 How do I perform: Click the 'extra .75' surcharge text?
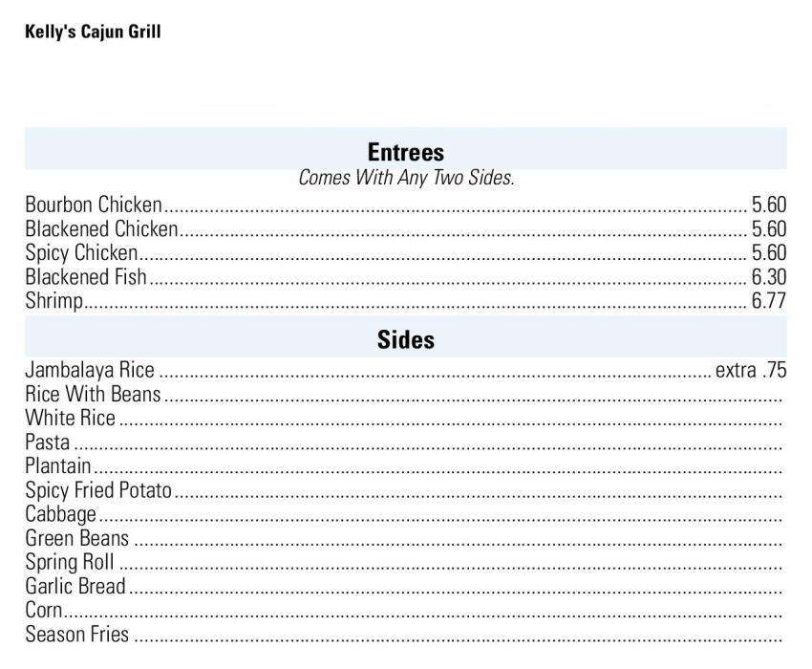[750, 370]
